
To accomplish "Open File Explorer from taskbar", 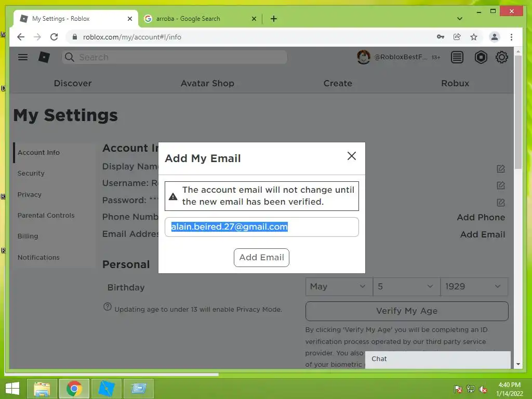I will coord(42,389).
